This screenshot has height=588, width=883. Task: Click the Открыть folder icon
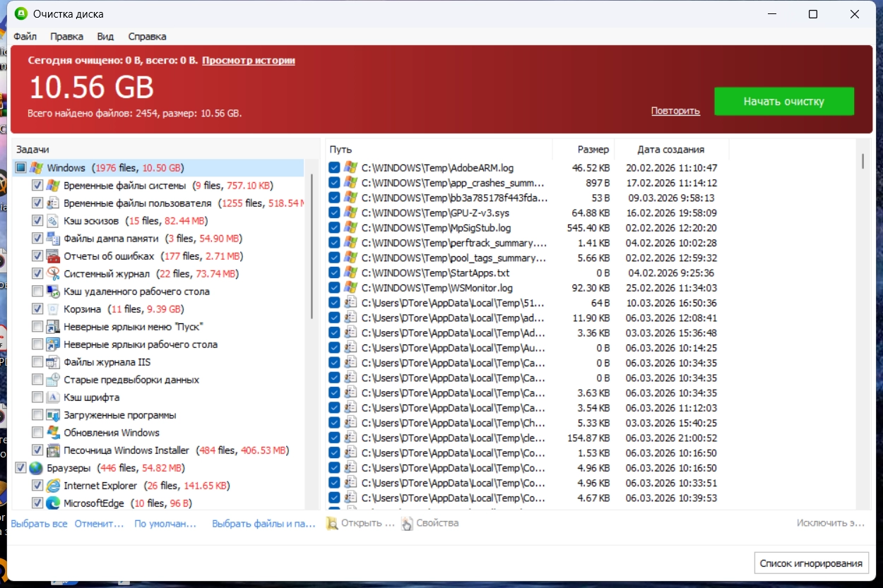click(x=332, y=524)
